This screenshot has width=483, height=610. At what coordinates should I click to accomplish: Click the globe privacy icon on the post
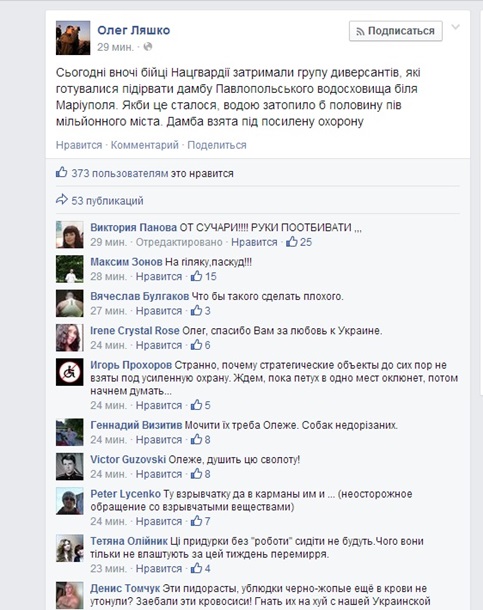148,47
